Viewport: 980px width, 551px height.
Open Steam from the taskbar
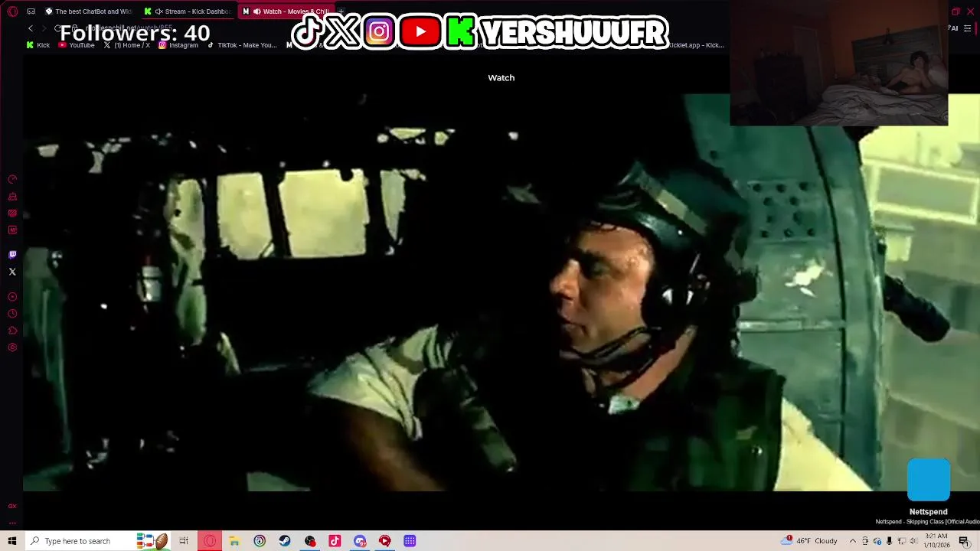coord(285,541)
